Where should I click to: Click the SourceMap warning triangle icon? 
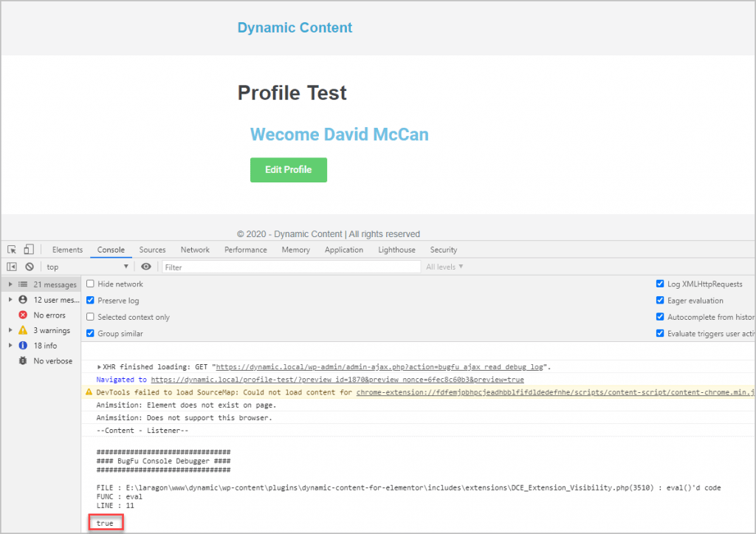click(89, 392)
